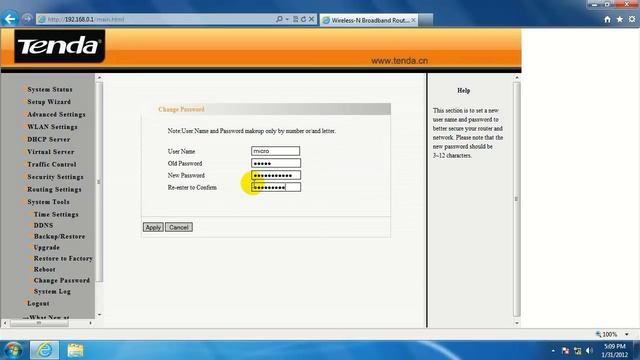Open the Windows Start button
This screenshot has height=360, width=640.
[x=13, y=350]
